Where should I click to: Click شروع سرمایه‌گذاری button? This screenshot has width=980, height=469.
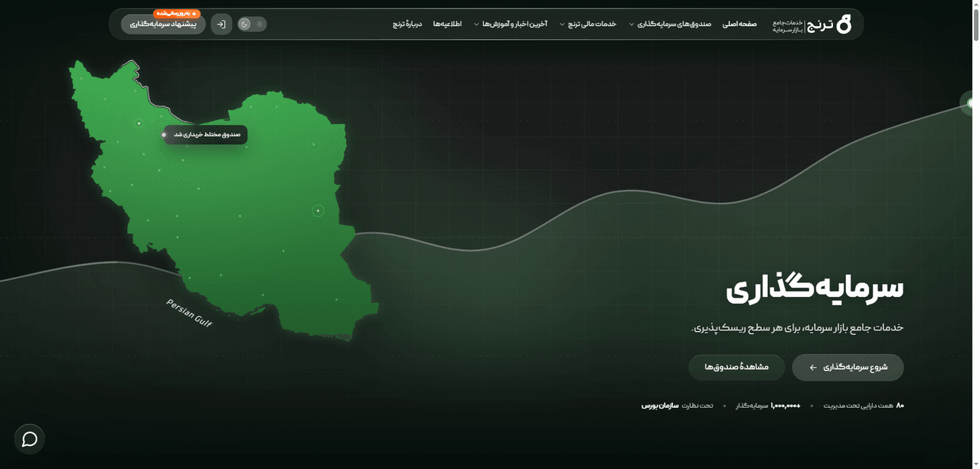click(848, 367)
